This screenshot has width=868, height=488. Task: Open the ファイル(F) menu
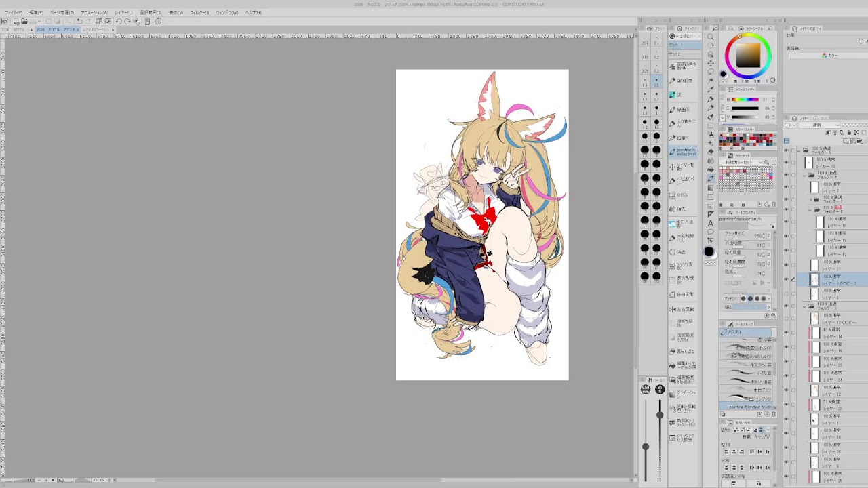pyautogui.click(x=14, y=12)
